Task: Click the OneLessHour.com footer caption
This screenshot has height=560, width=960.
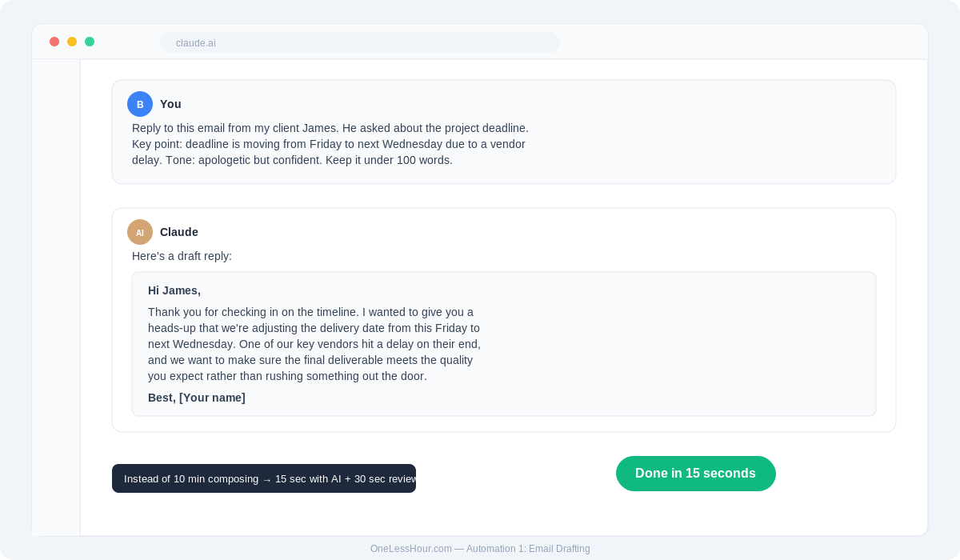Action: pos(480,549)
